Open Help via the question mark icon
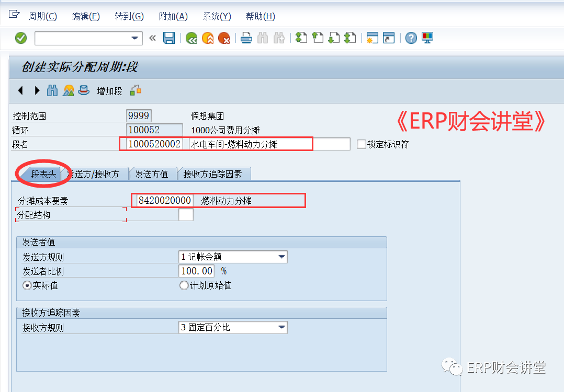This screenshot has width=564, height=392. click(x=411, y=38)
